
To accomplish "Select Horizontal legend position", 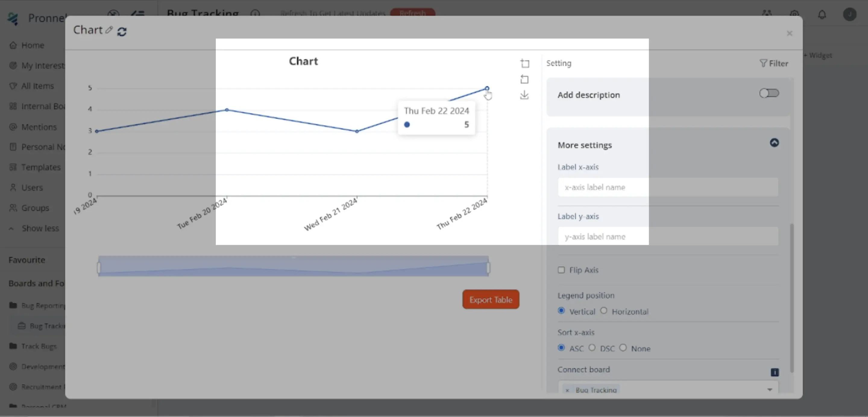I will (x=603, y=311).
